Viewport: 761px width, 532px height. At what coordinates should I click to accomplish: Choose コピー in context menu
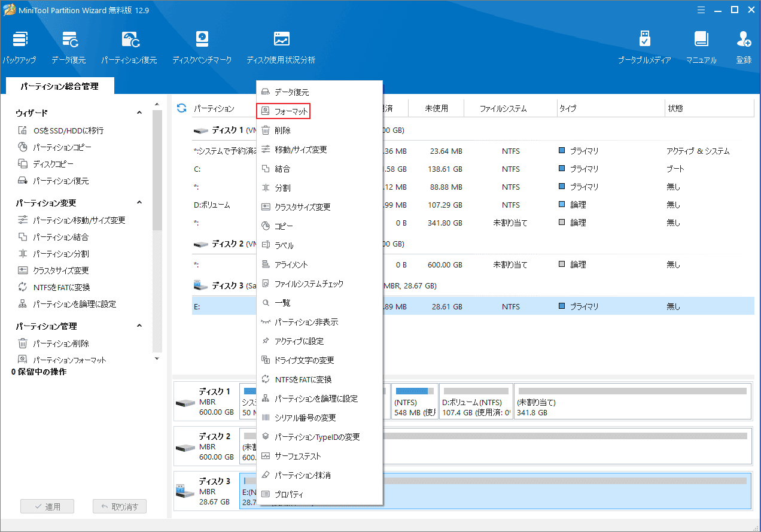pos(319,226)
